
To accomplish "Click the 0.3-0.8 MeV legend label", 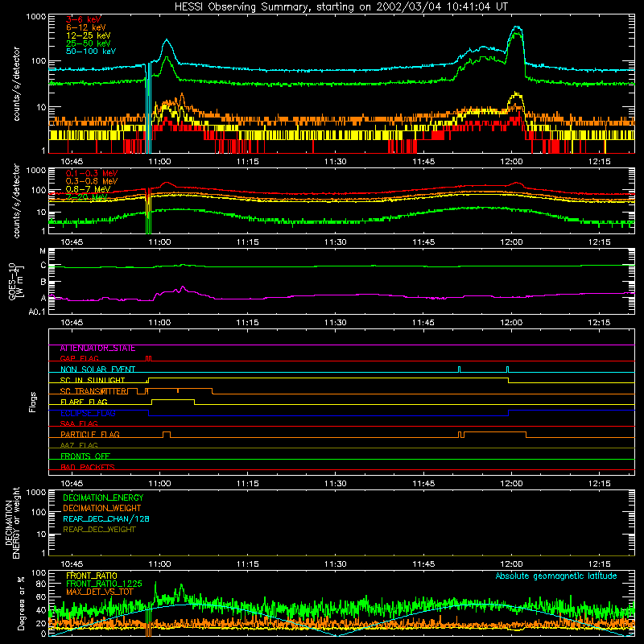I will [x=92, y=181].
